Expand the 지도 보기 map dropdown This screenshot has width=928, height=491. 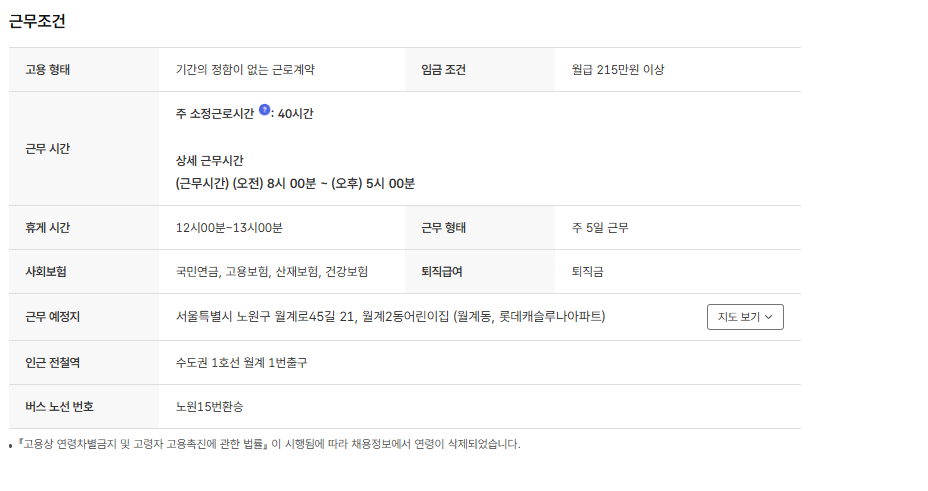point(745,317)
